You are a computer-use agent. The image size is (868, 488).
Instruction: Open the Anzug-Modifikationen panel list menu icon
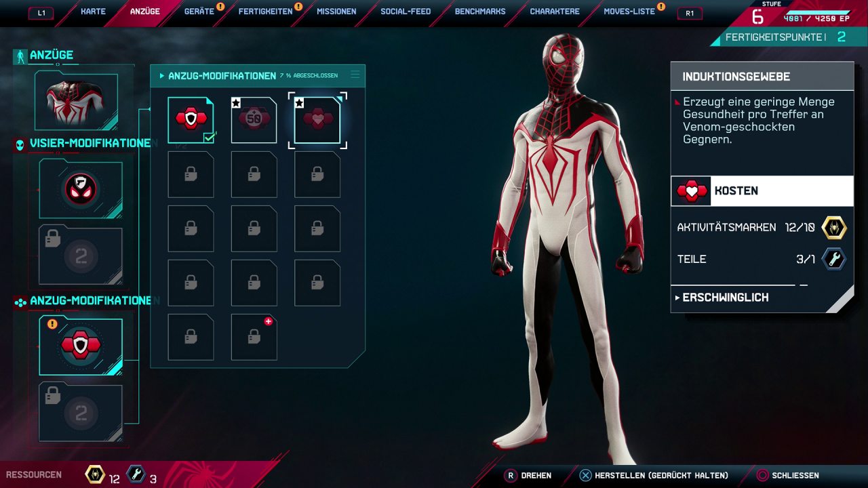tap(355, 75)
